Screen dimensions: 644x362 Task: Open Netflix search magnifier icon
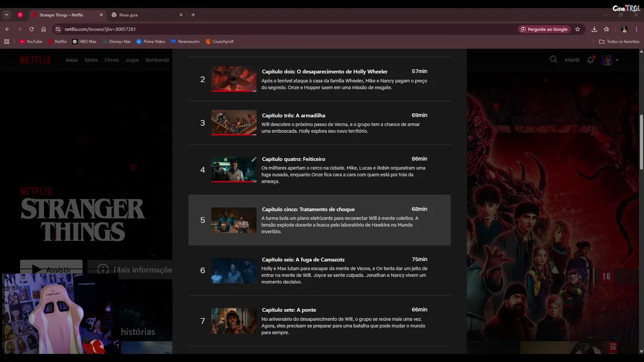(553, 60)
